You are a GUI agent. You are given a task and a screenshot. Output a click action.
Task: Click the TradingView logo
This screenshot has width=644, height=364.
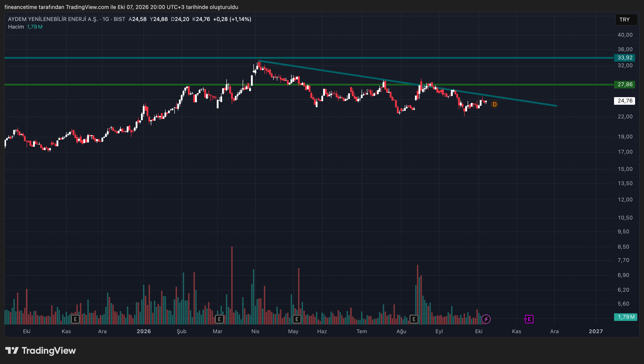point(40,351)
